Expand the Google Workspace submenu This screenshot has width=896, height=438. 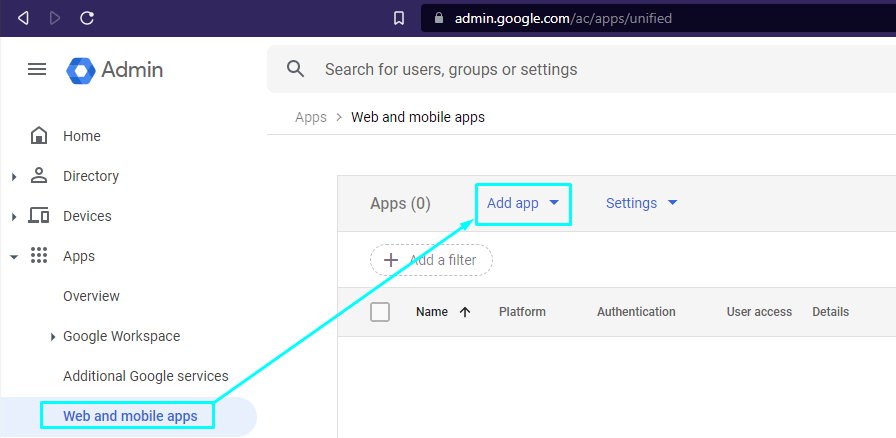pyautogui.click(x=53, y=337)
